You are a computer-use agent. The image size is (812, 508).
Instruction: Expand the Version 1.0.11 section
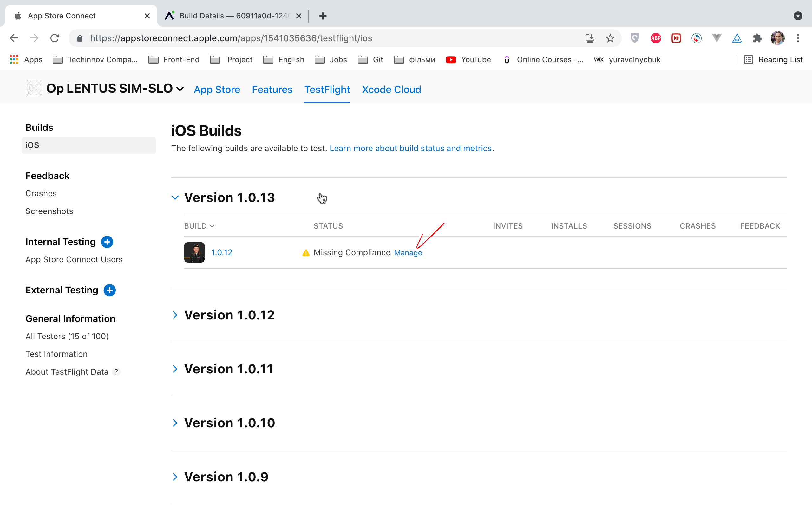175,369
